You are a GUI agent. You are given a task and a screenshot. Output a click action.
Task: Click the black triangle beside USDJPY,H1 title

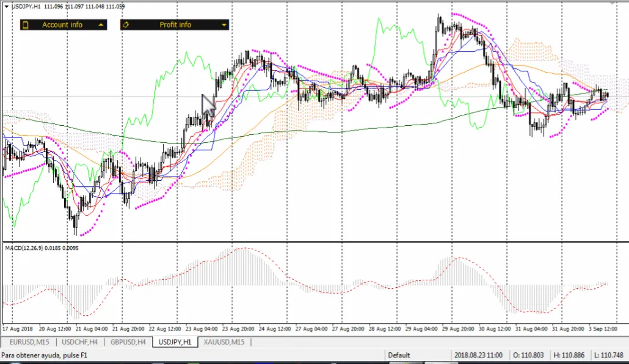coord(7,7)
